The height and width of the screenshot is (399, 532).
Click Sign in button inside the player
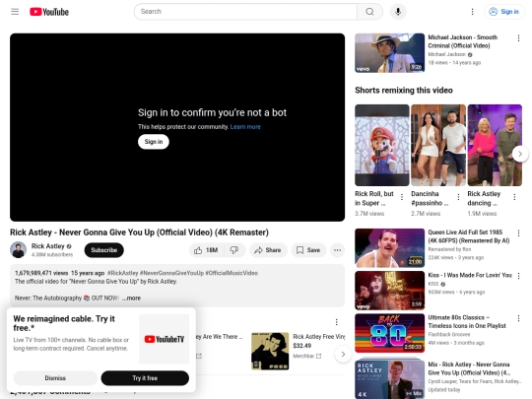[x=154, y=142]
